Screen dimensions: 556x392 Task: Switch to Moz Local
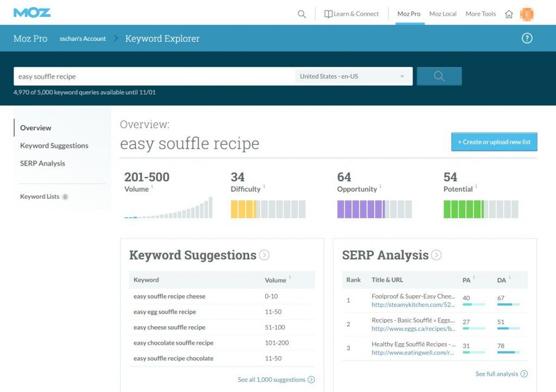[443, 14]
